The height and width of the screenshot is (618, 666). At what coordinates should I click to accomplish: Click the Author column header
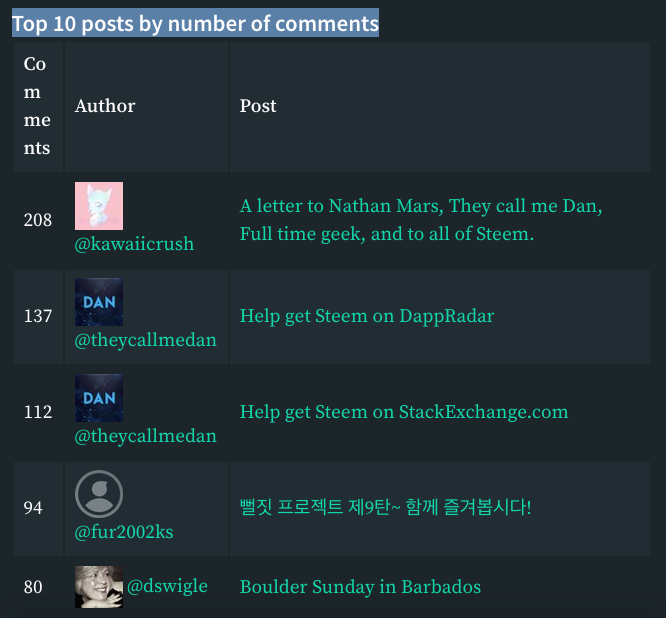point(105,106)
